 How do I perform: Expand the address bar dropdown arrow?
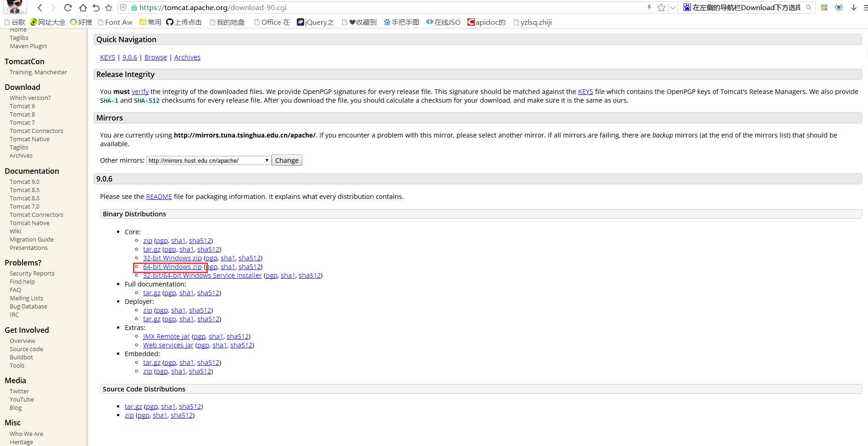point(673,7)
